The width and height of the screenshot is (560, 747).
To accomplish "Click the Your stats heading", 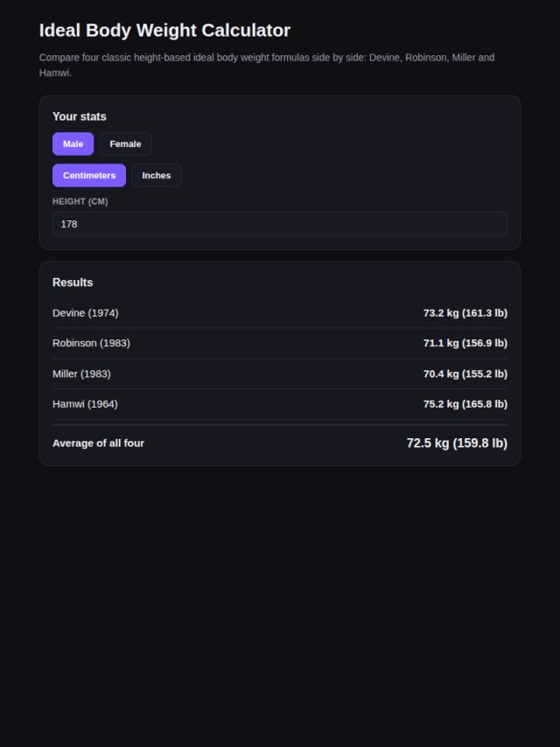I will [x=79, y=116].
